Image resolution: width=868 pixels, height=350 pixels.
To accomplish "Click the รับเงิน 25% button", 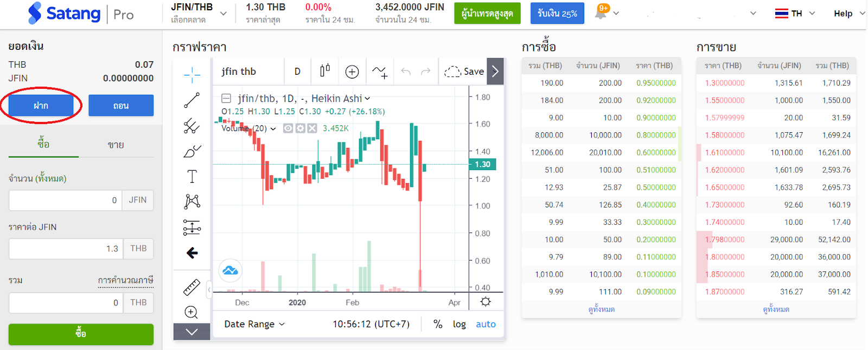I will click(x=557, y=14).
